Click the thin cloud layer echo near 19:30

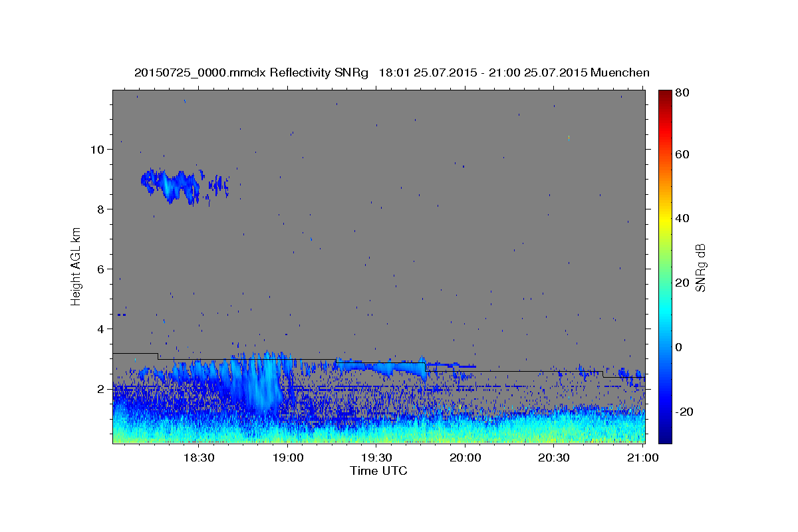[x=382, y=367]
